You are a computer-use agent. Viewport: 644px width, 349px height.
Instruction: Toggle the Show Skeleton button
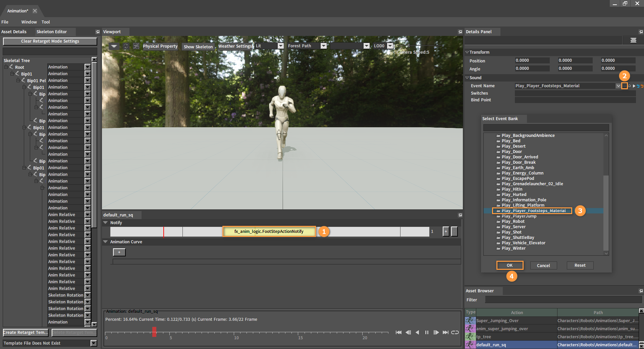point(198,47)
